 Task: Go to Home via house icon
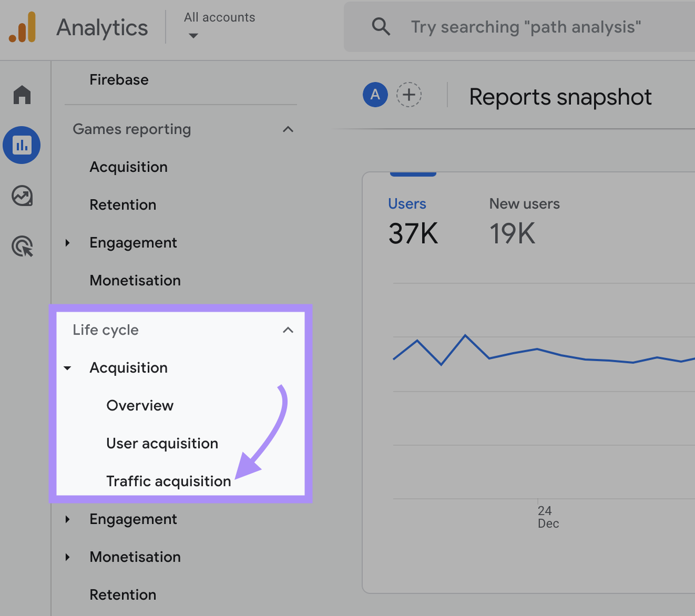22,94
